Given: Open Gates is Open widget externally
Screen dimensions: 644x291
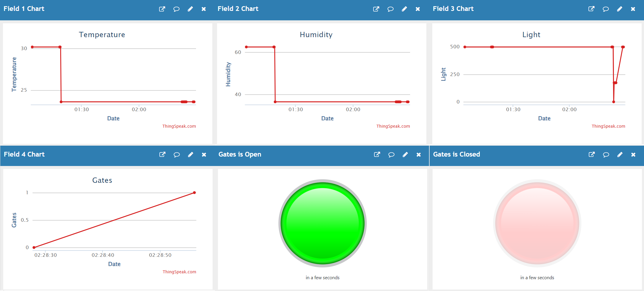Looking at the screenshot, I should tap(377, 154).
